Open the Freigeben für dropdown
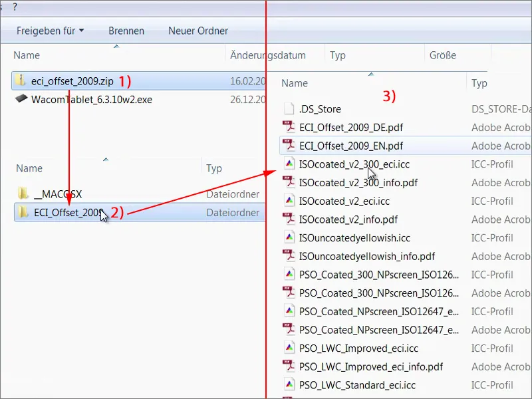 [x=51, y=31]
